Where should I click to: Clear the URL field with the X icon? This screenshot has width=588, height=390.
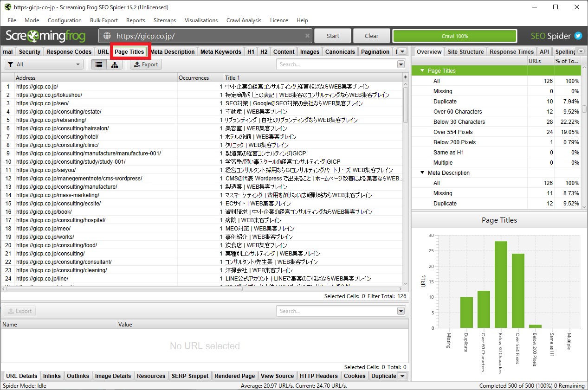307,36
